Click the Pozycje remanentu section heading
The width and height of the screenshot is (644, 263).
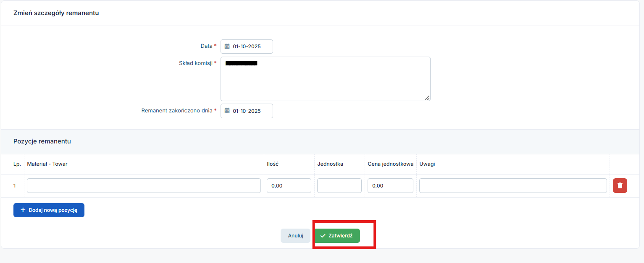pos(42,141)
